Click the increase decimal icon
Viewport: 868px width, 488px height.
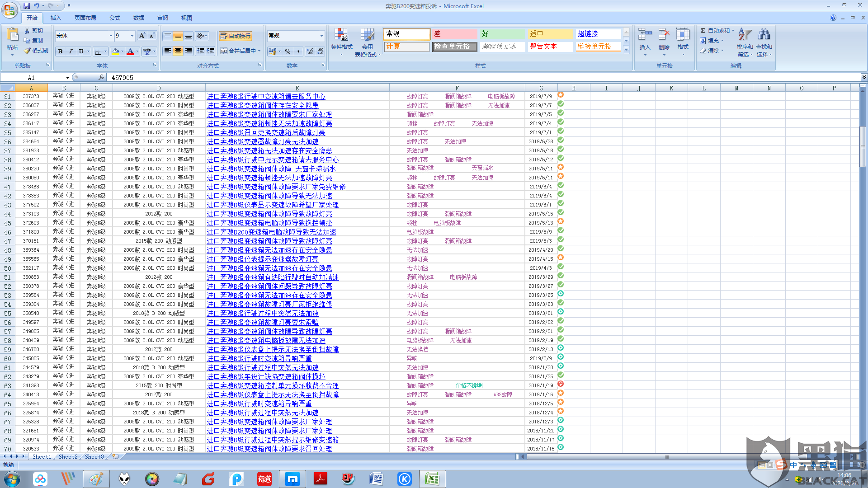pyautogui.click(x=310, y=52)
